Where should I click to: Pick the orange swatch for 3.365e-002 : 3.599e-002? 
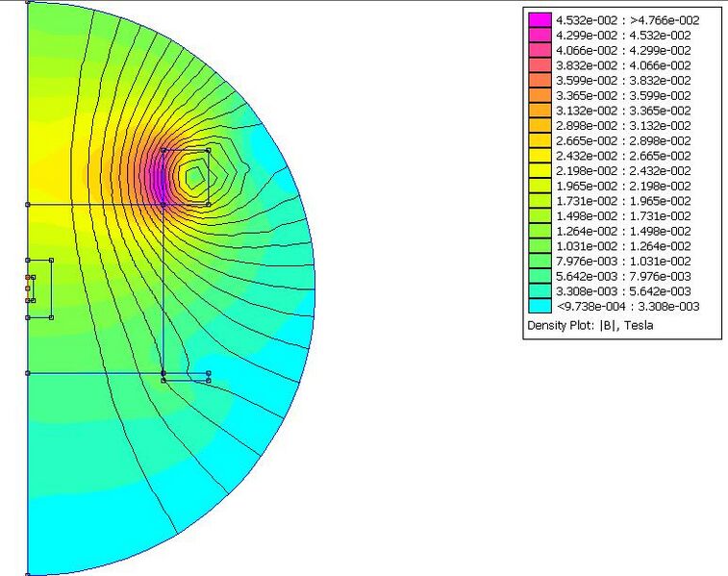coord(539,95)
